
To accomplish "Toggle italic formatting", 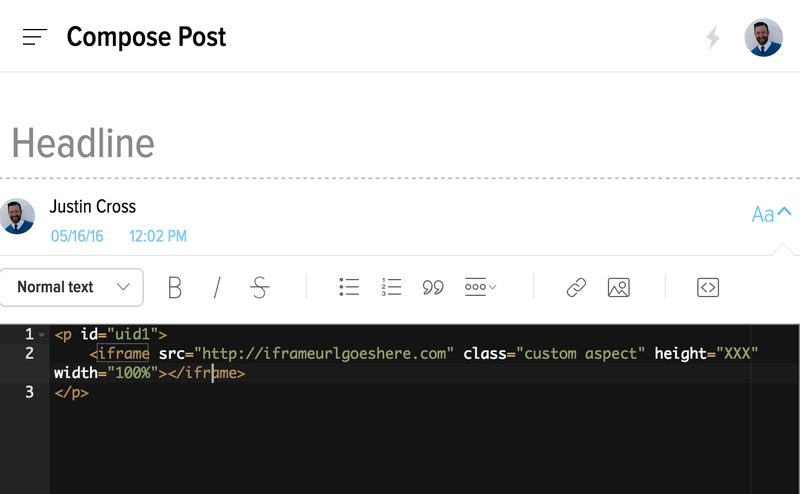I will [217, 287].
